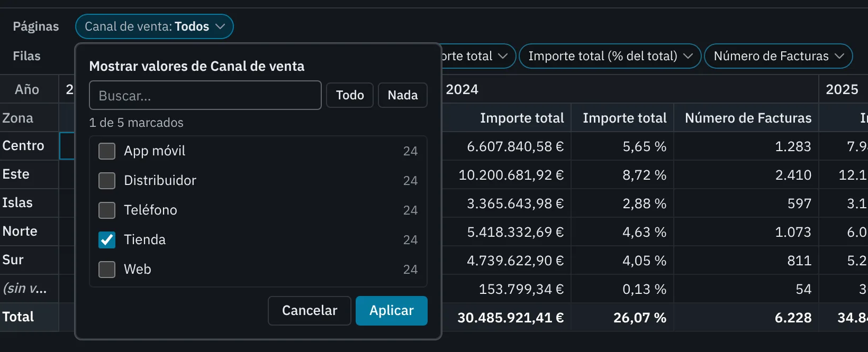868x352 pixels.
Task: Click the cell 4.739.622,90 €
Action: [507, 261]
